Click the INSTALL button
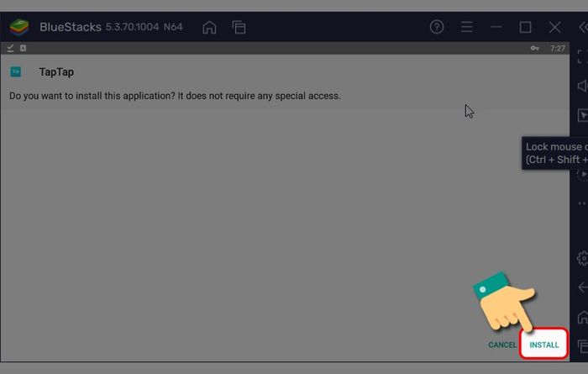Image resolution: width=588 pixels, height=374 pixels. tap(543, 345)
